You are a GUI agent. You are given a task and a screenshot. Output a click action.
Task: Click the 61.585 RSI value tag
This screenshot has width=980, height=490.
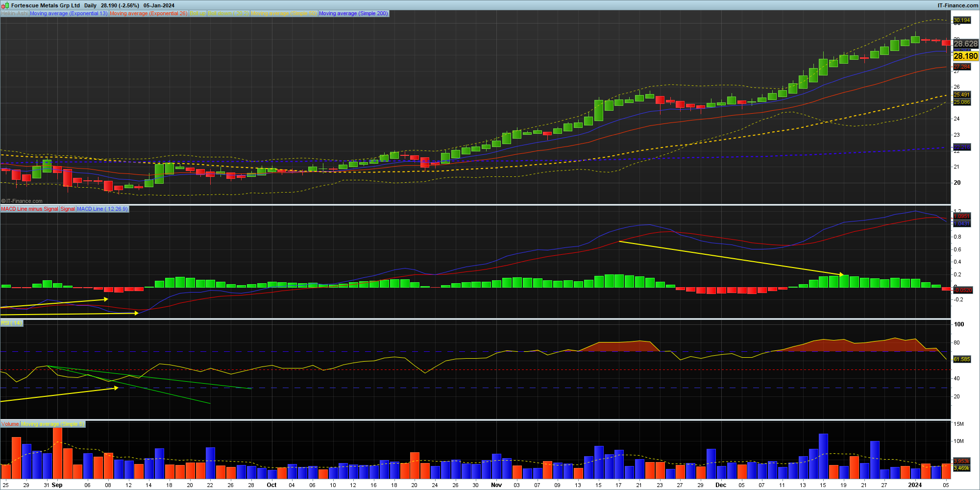(x=961, y=360)
